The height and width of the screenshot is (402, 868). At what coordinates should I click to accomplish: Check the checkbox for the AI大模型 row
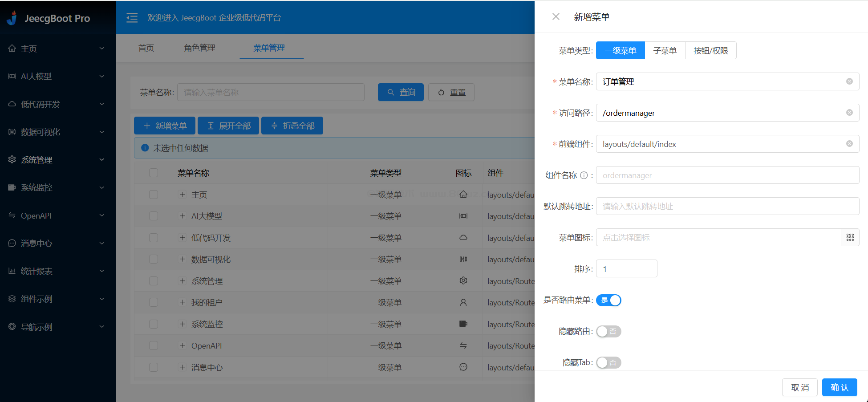coord(154,216)
